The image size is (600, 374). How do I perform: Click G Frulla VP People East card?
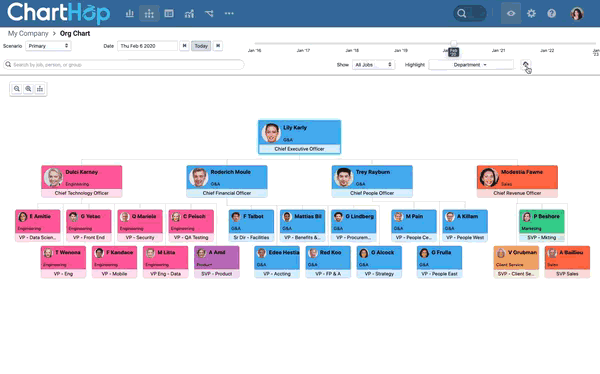(439, 262)
